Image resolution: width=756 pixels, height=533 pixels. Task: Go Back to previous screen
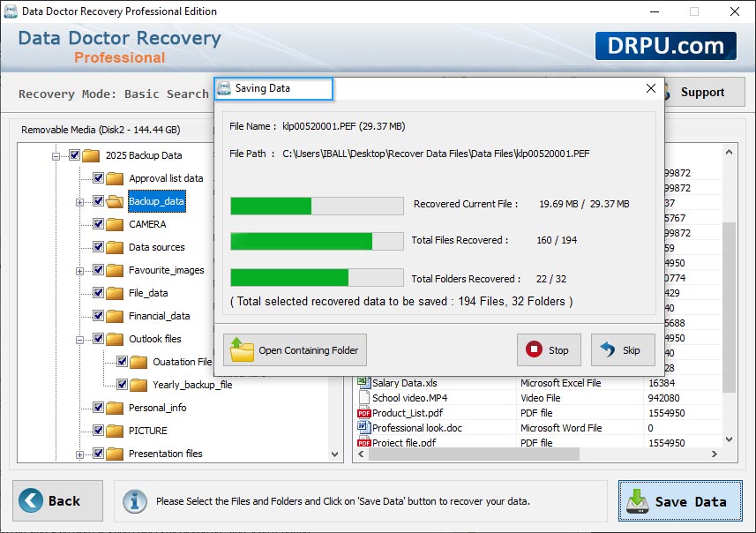tap(58, 500)
